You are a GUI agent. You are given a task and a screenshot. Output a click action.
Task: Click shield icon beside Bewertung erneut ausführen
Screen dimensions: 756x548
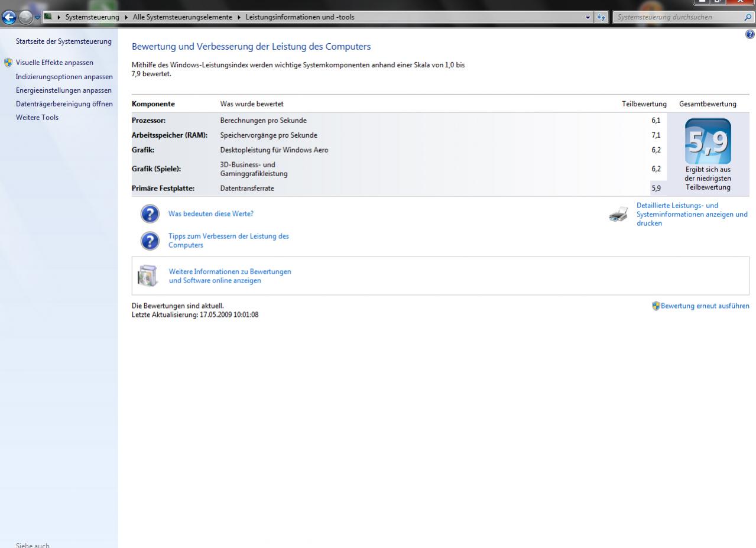[656, 306]
